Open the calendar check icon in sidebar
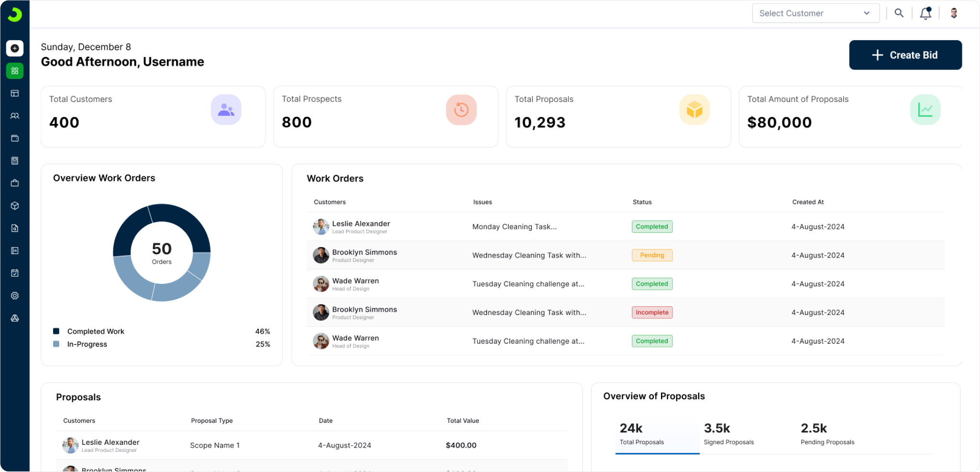 tap(15, 273)
